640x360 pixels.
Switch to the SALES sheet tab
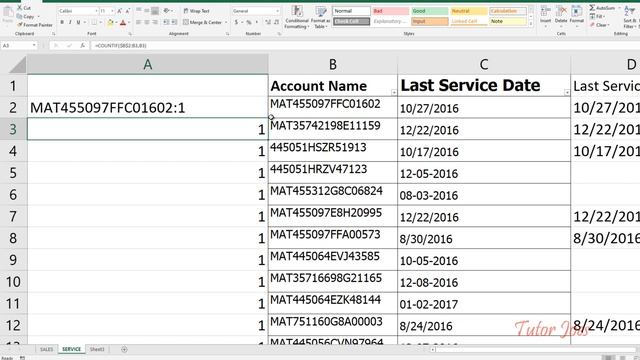[x=47, y=349]
